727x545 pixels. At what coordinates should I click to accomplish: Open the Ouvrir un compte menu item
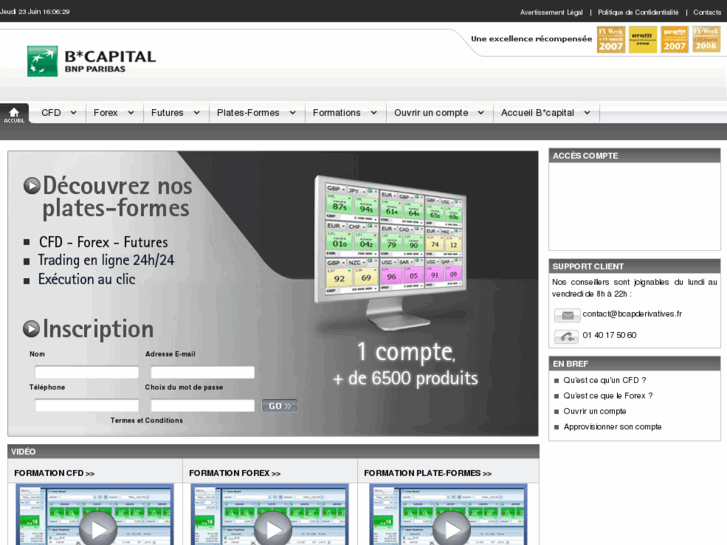431,113
